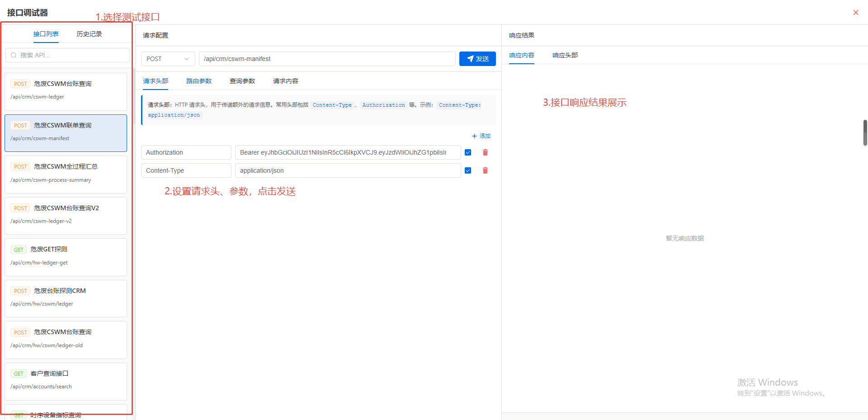Viewport: 868px width, 420px height.
Task: Select the 危废CSWM台账查询V2 API item
Action: [66, 216]
